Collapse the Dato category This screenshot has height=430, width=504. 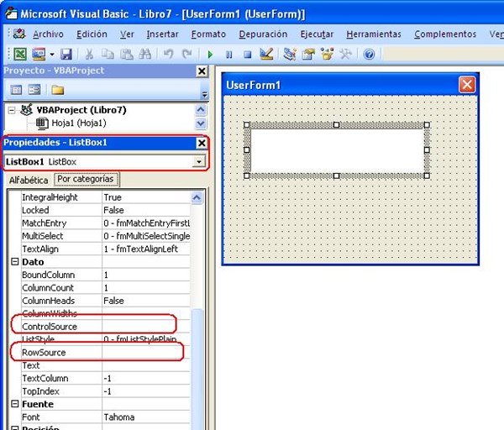coord(15,262)
